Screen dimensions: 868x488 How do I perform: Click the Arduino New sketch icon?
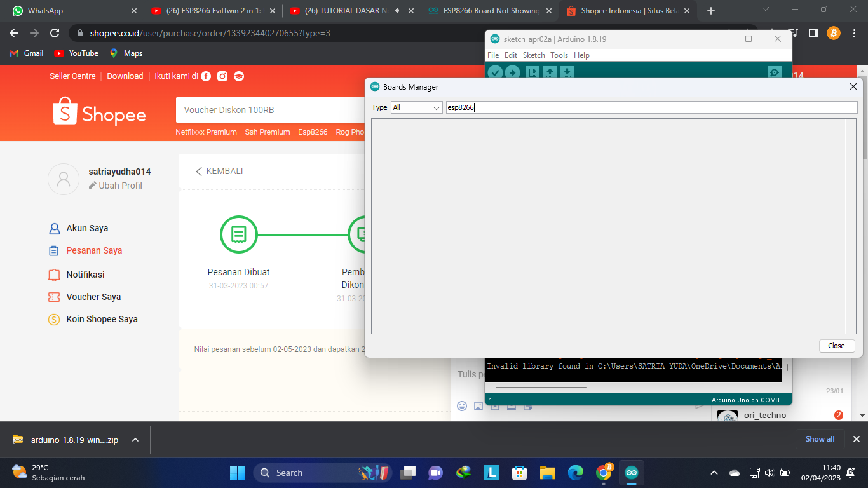tap(532, 72)
